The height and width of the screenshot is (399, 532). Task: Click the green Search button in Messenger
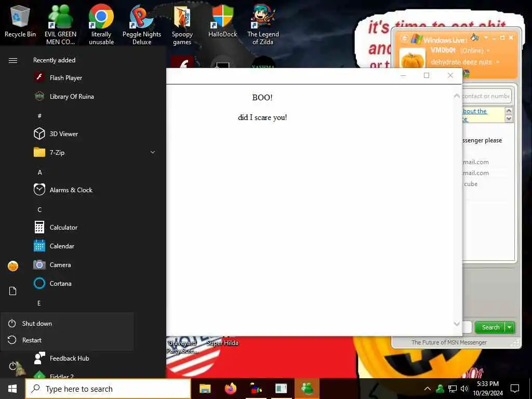490,327
